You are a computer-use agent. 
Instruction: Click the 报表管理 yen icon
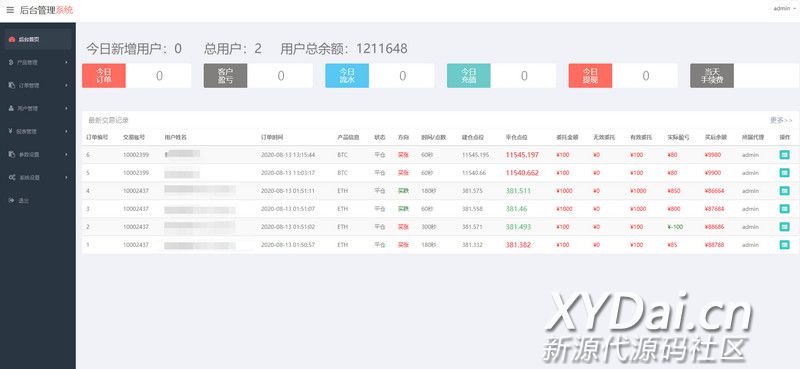[11, 131]
